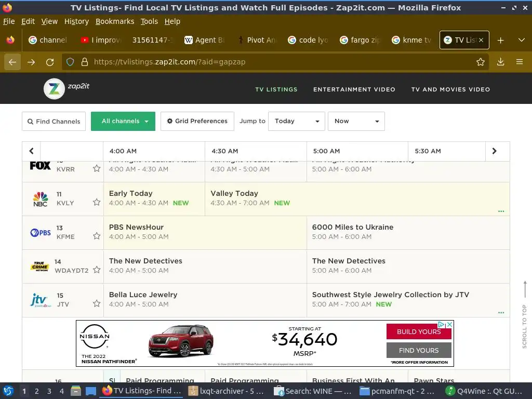The width and height of the screenshot is (532, 399).
Task: Reload the current page
Action: (50, 62)
